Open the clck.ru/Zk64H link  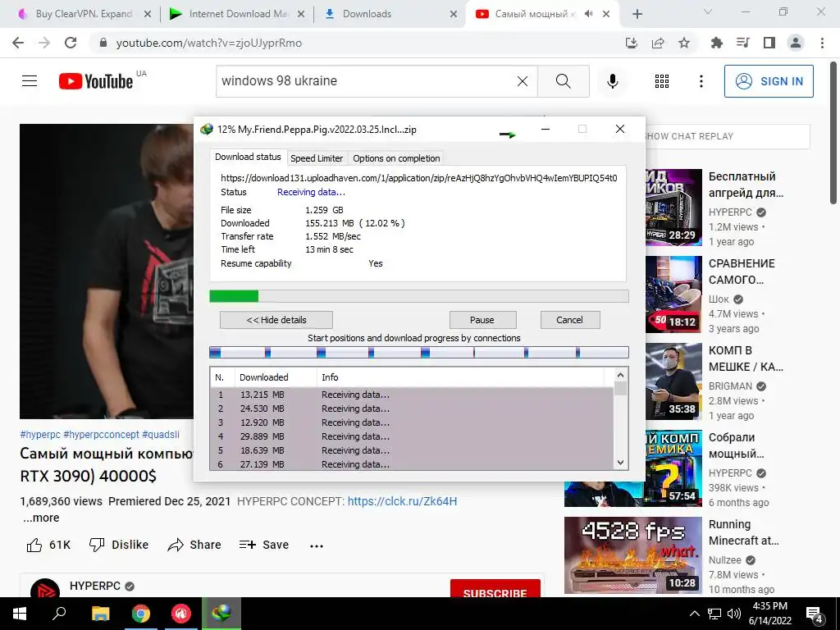[402, 501]
